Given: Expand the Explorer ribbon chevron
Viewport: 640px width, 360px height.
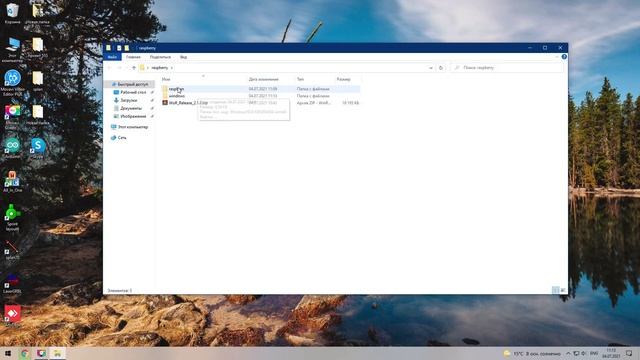Looking at the screenshot, I should pos(557,57).
